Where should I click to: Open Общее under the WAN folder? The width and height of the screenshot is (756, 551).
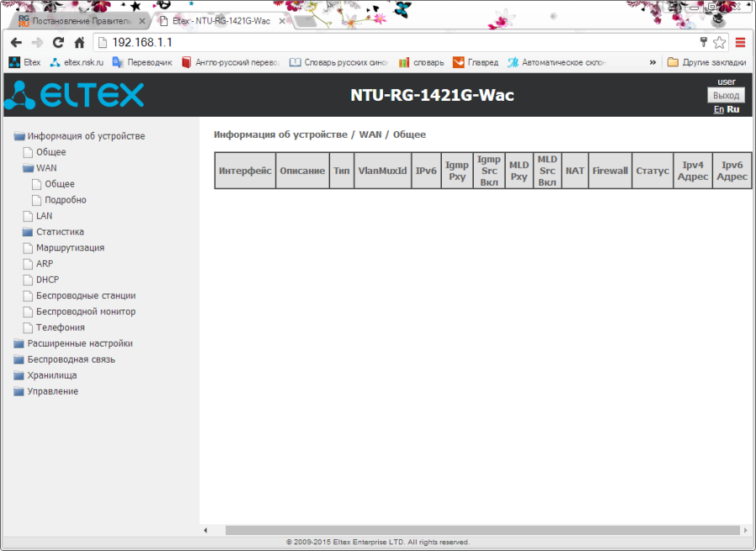pos(53,184)
